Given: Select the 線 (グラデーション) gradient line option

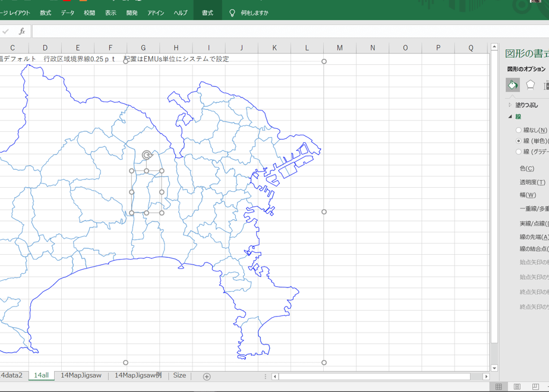Looking at the screenshot, I should (519, 151).
